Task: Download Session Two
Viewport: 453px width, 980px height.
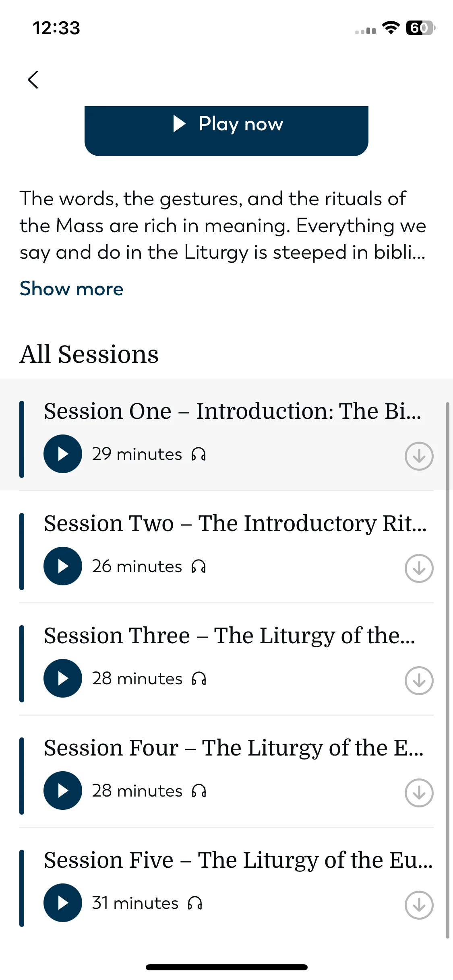Action: pyautogui.click(x=419, y=568)
